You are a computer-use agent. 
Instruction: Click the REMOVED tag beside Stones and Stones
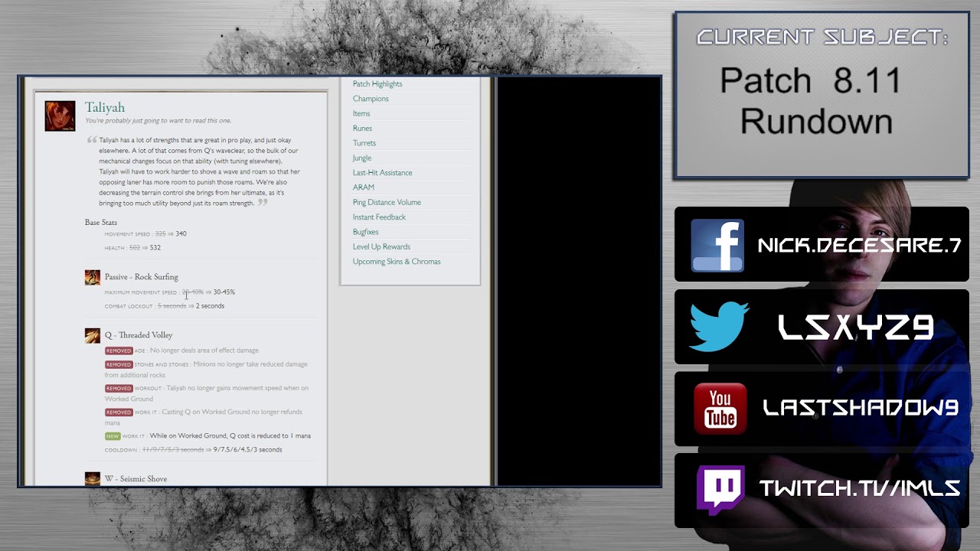(x=119, y=364)
